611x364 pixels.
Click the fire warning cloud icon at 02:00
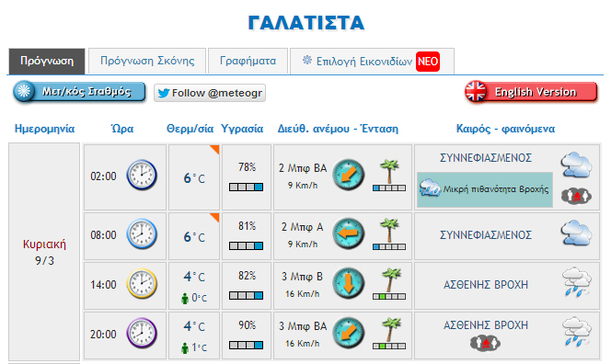click(576, 196)
